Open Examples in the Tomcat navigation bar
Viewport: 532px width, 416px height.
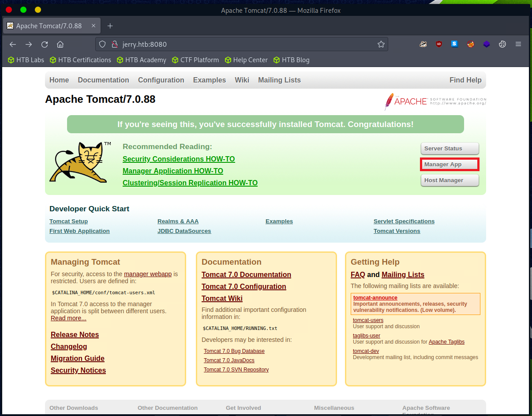pyautogui.click(x=210, y=80)
